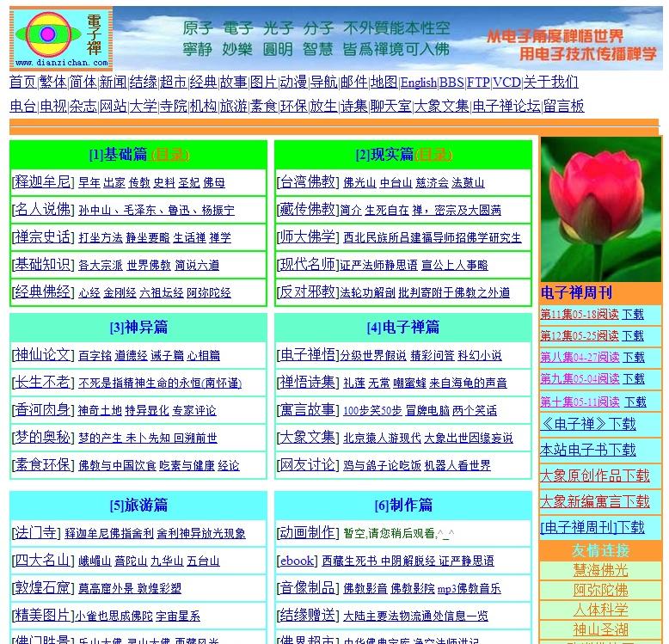Open the 证严法师静思语 link
The height and width of the screenshot is (644, 669).
coord(379,266)
